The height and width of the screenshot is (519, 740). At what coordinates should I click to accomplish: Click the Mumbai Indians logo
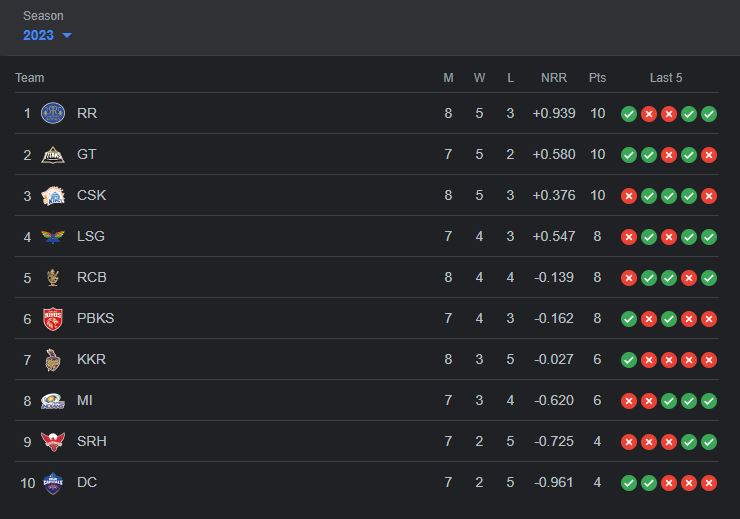[x=53, y=400]
